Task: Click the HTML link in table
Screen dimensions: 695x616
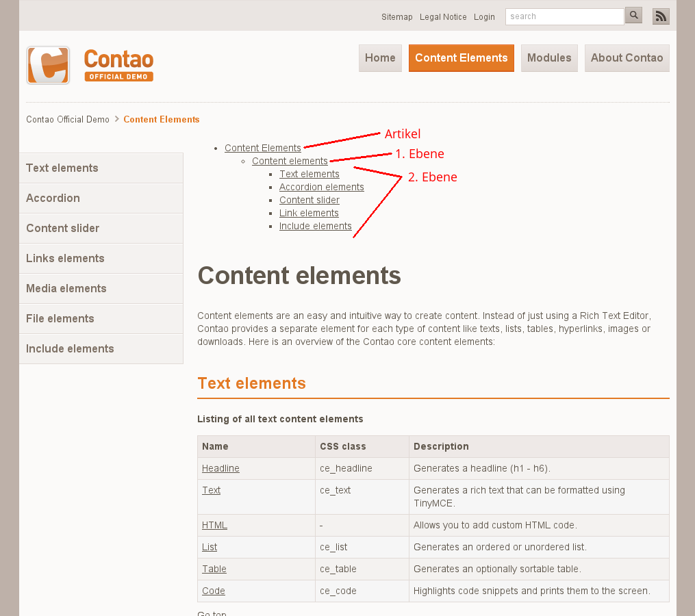Action: pyautogui.click(x=214, y=526)
